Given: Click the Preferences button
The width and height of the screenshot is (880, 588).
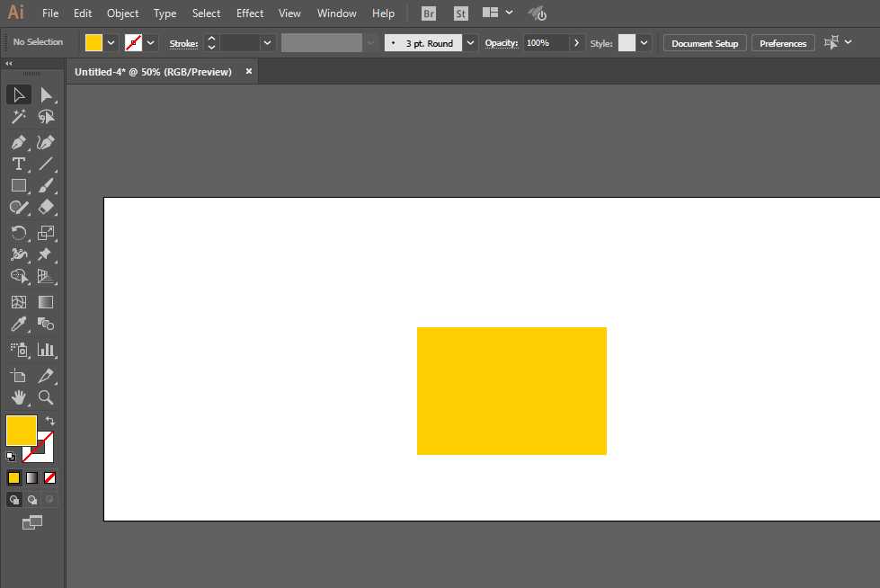Looking at the screenshot, I should [783, 43].
